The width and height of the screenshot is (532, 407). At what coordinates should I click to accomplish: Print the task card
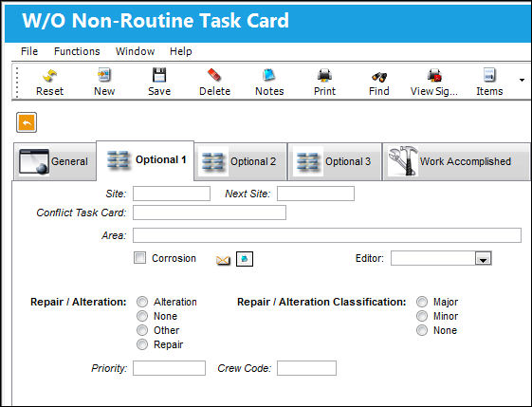[x=324, y=82]
